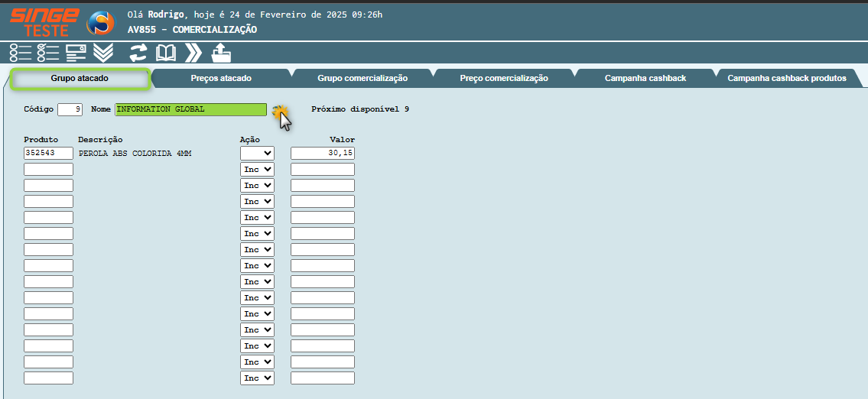Click the triple down chevron icon
The height and width of the screenshot is (399, 868).
tap(103, 53)
